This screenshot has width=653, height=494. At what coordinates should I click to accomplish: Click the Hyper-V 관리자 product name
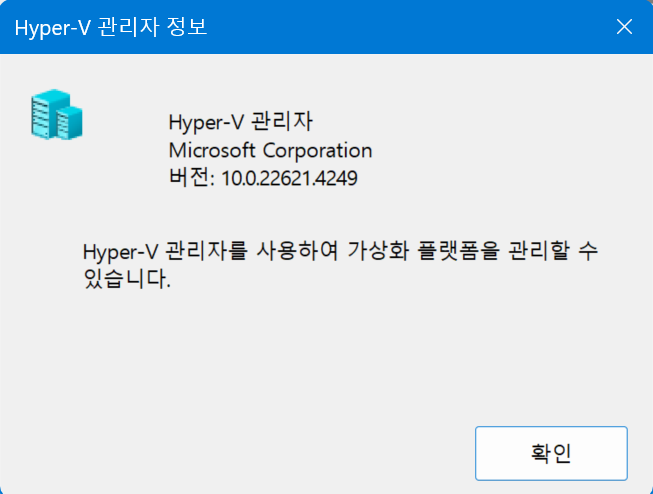coord(240,122)
